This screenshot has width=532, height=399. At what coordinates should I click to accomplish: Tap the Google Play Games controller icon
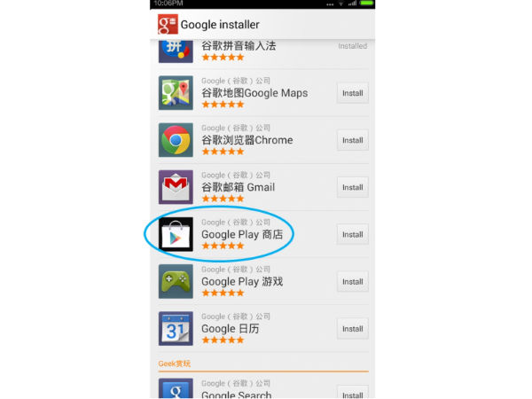pyautogui.click(x=176, y=281)
